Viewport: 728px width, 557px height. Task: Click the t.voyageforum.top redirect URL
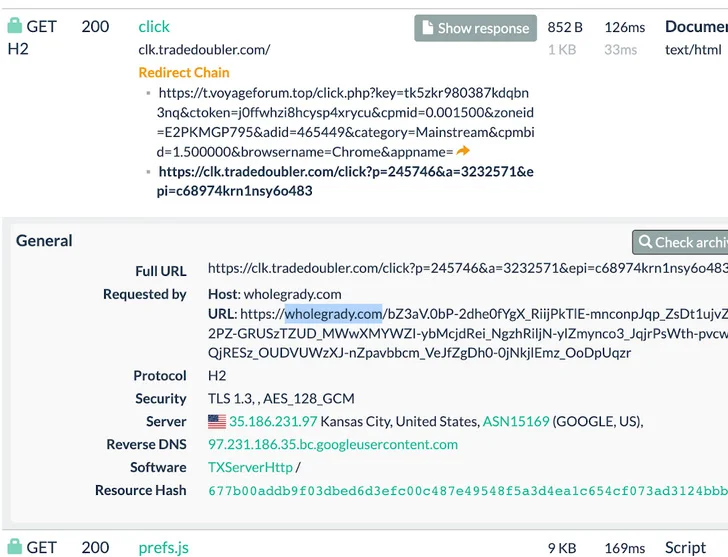[345, 122]
